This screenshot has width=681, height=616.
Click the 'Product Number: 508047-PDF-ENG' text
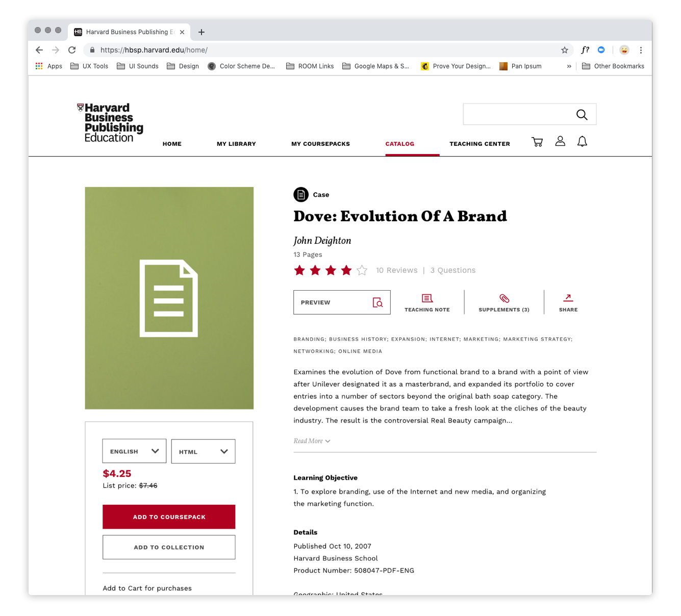pyautogui.click(x=354, y=571)
